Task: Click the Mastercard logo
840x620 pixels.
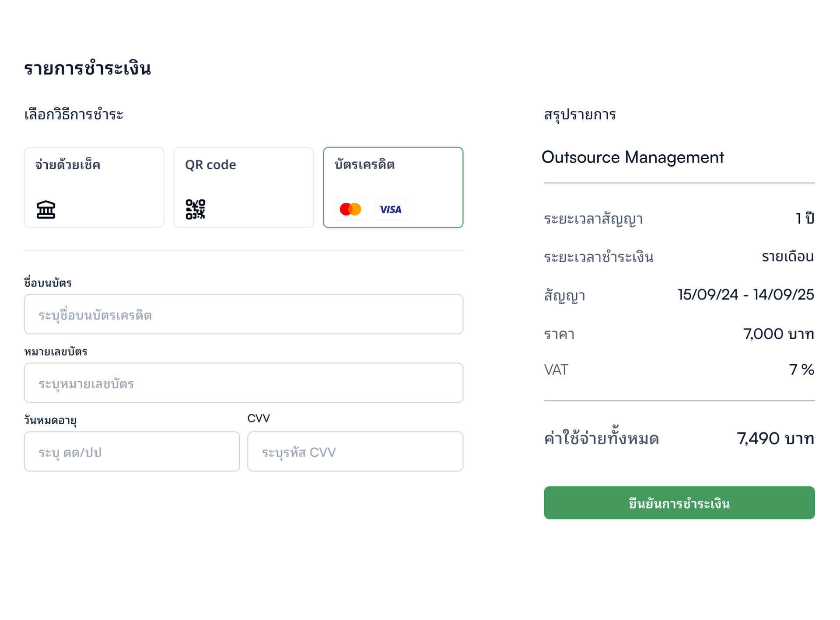Action: click(x=350, y=209)
